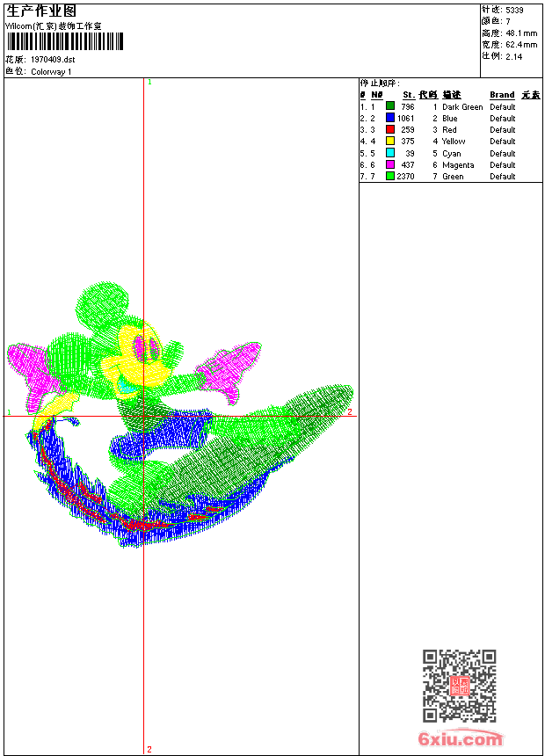
Task: Click 'Default' brand in Cyan row
Action: click(x=502, y=154)
